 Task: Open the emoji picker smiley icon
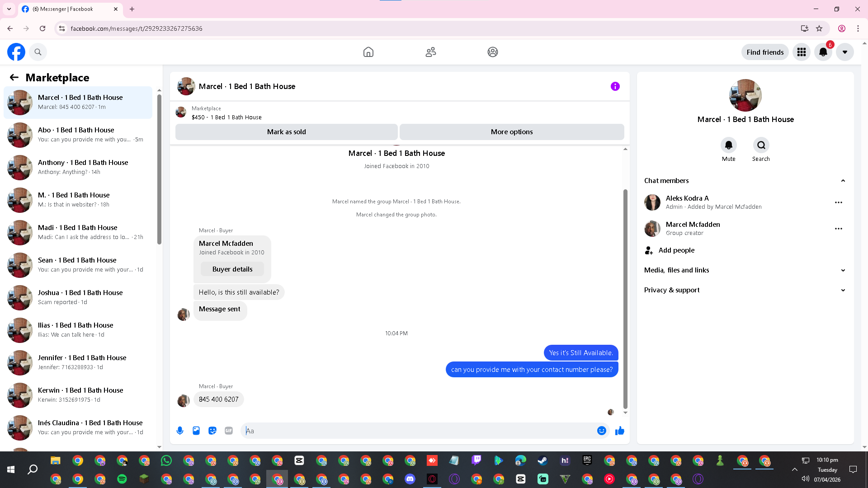pos(602,431)
